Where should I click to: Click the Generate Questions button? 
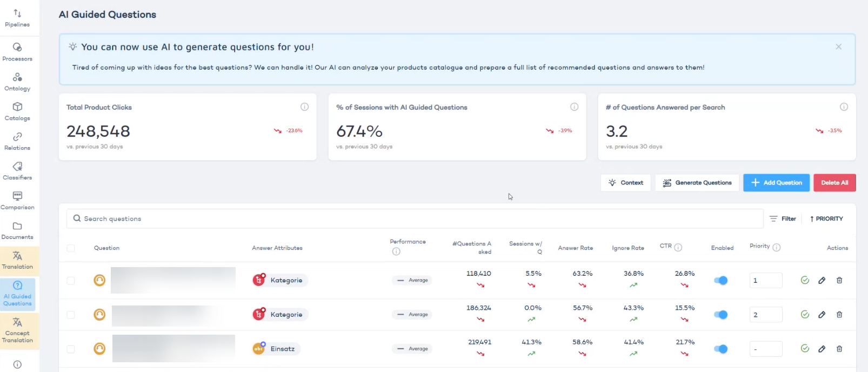(x=697, y=183)
